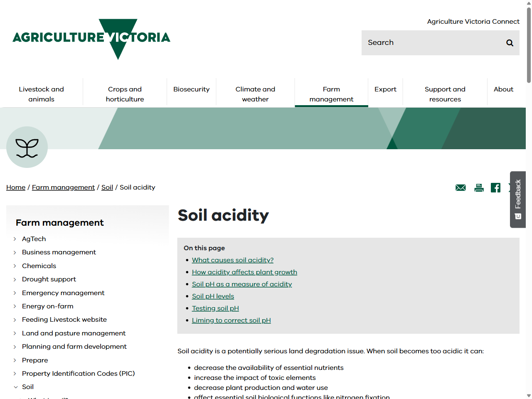Viewport: 532px width, 399px height.
Task: Follow the Testing soil pH link
Action: [215, 308]
